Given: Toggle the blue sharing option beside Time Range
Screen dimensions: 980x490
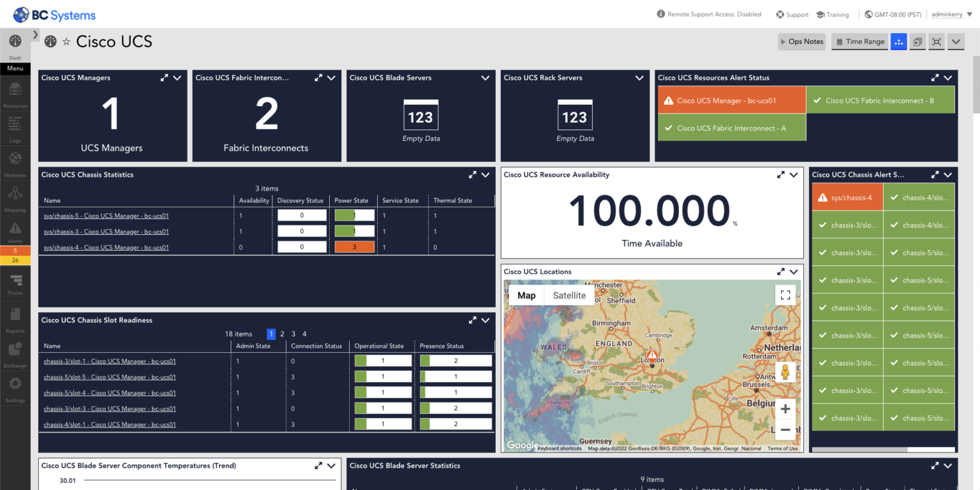Looking at the screenshot, I should click(x=898, y=41).
